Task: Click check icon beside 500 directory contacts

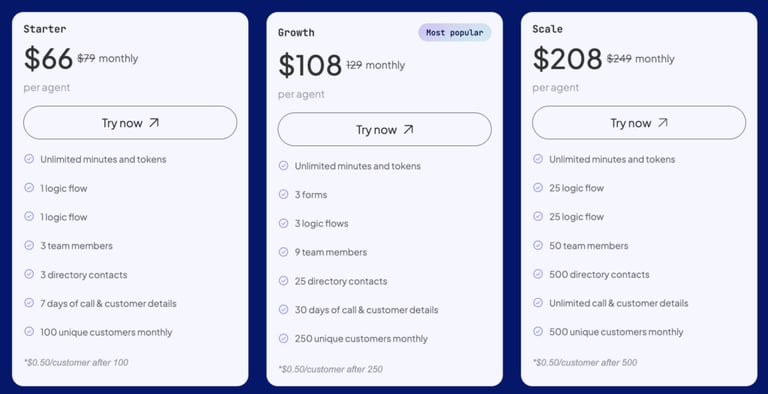Action: click(x=538, y=274)
